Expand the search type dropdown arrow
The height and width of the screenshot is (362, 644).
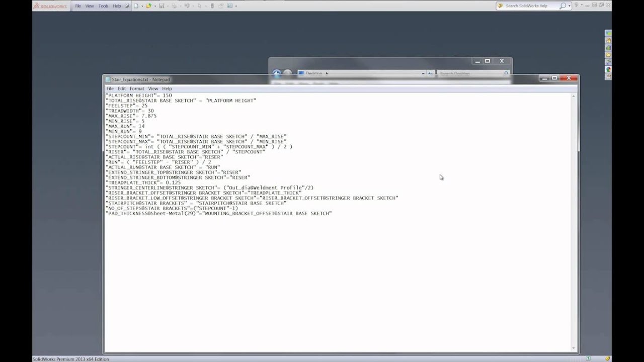click(x=570, y=6)
